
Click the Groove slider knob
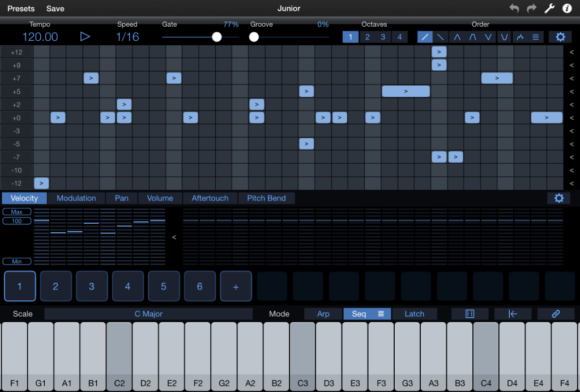click(254, 37)
